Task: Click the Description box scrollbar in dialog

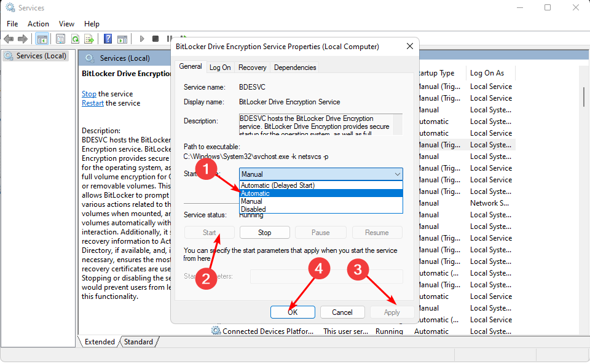Action: tap(398, 125)
